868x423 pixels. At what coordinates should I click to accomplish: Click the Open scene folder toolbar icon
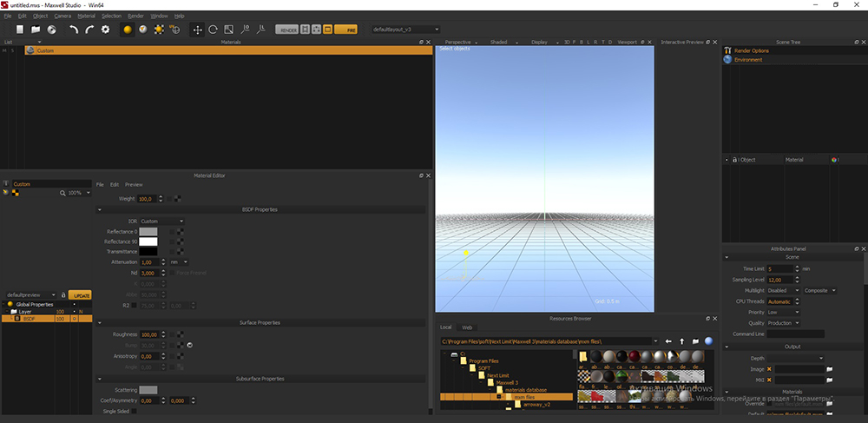[x=36, y=30]
